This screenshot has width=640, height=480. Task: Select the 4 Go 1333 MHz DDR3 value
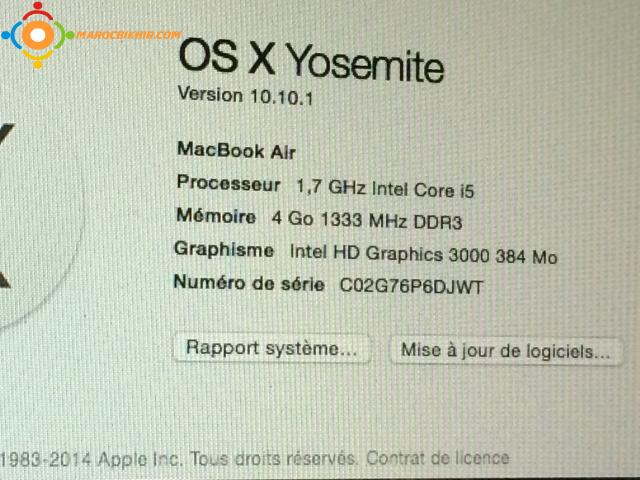pos(367,220)
